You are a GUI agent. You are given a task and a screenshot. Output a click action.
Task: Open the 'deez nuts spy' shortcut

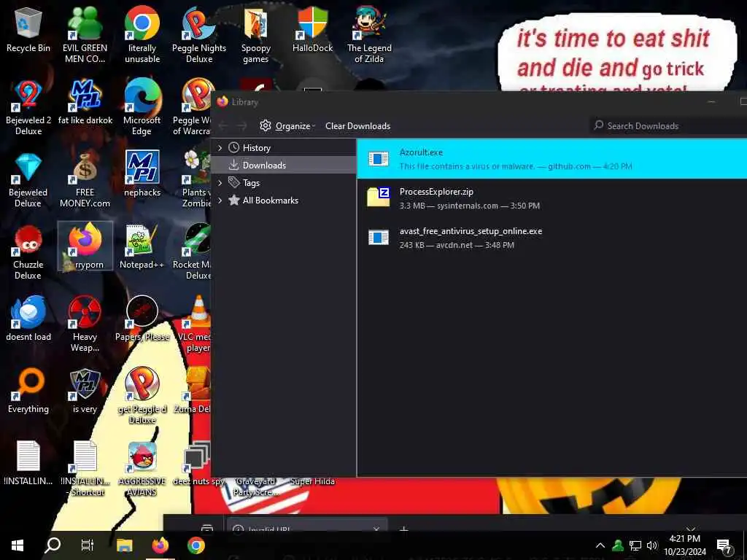tap(198, 463)
